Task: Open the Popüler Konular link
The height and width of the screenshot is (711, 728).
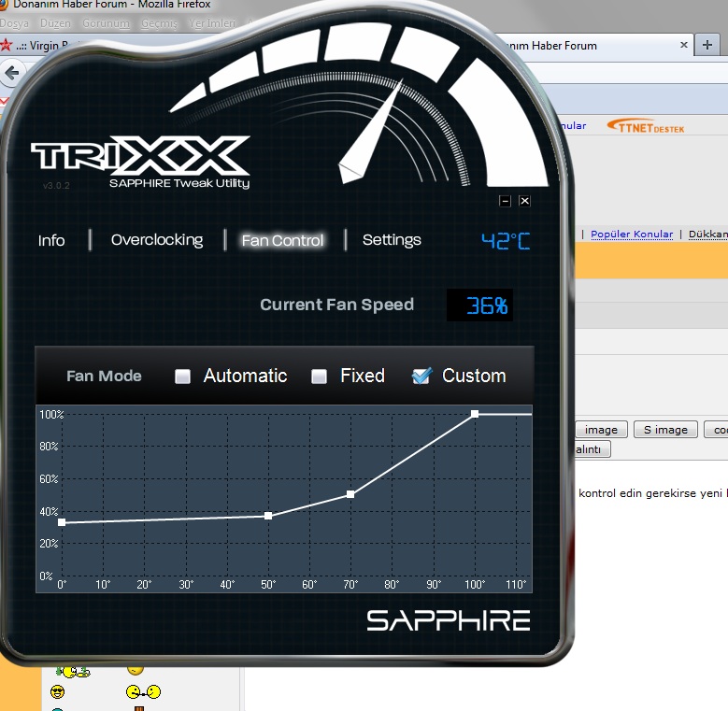Action: coord(632,235)
